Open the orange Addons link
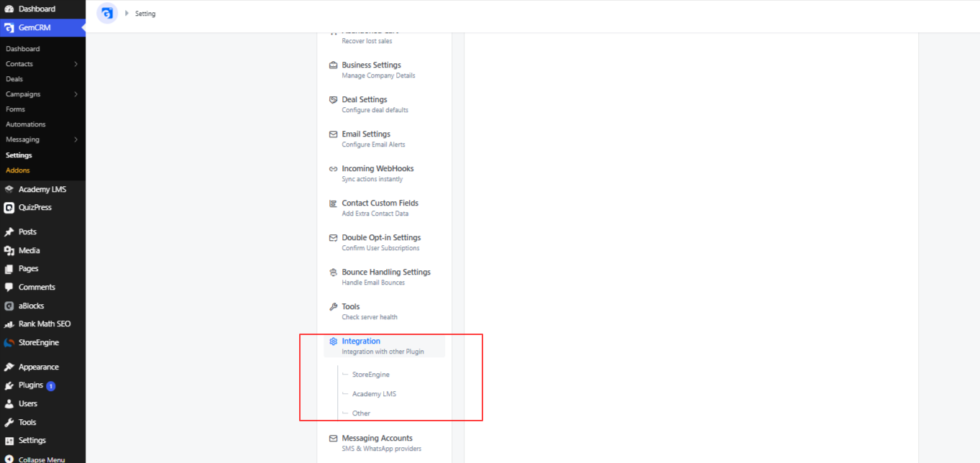980x463 pixels. coord(18,170)
